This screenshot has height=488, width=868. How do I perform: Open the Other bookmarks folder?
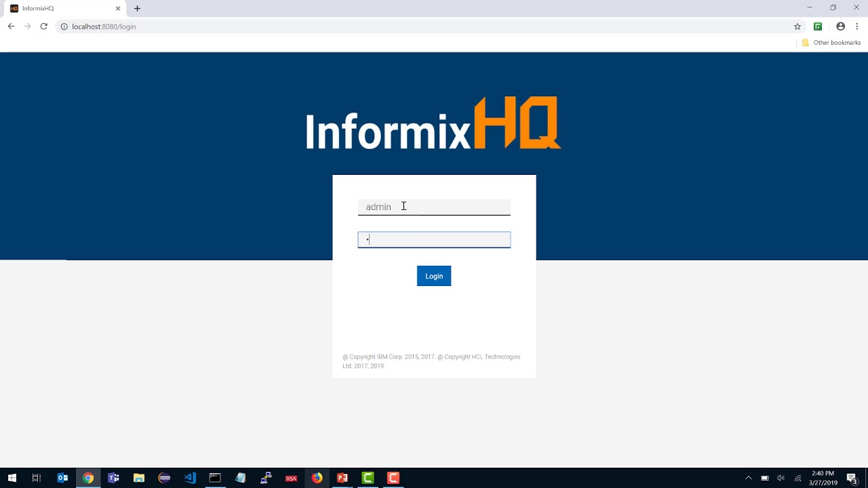(831, 43)
